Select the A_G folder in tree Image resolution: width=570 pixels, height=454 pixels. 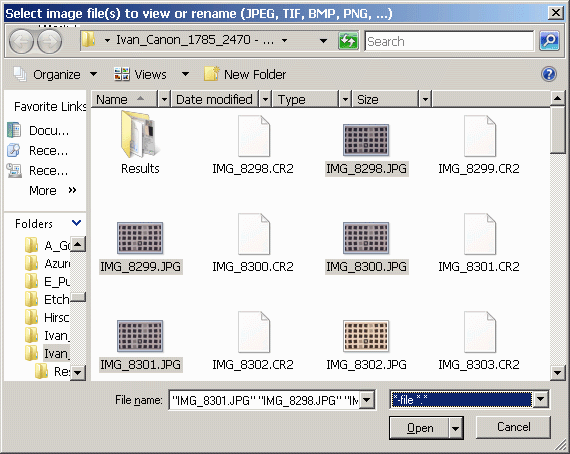(47, 245)
